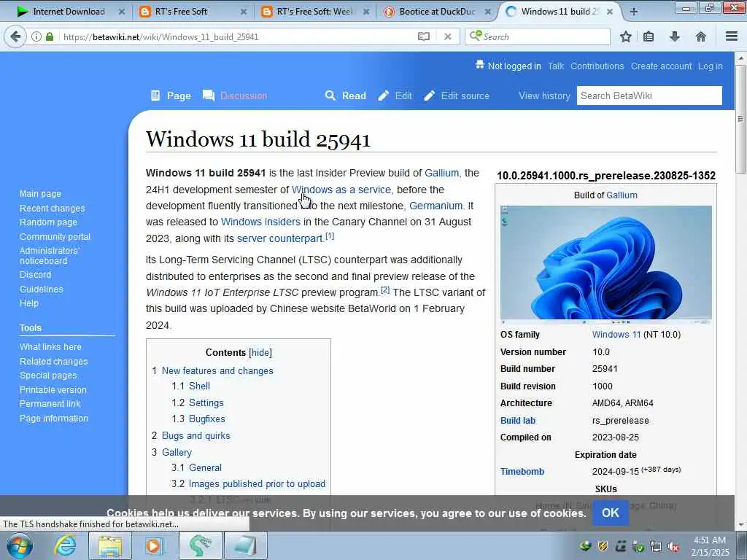Open View history tab
Screen dimensions: 747x560
[x=544, y=96]
